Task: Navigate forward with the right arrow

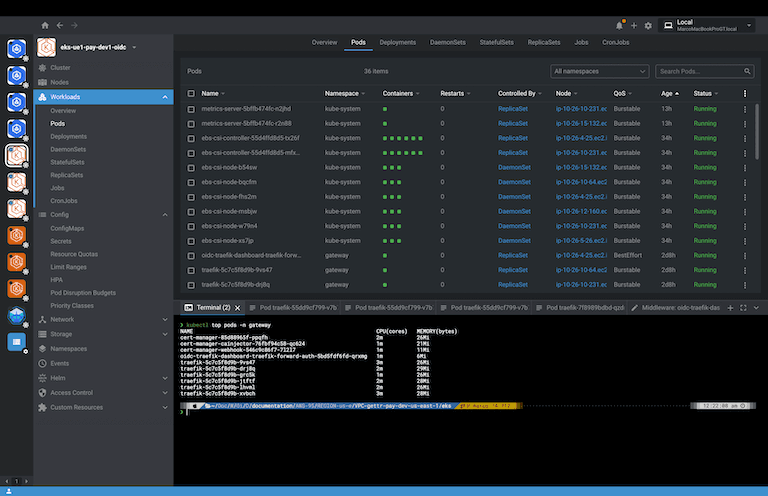Action: point(74,25)
